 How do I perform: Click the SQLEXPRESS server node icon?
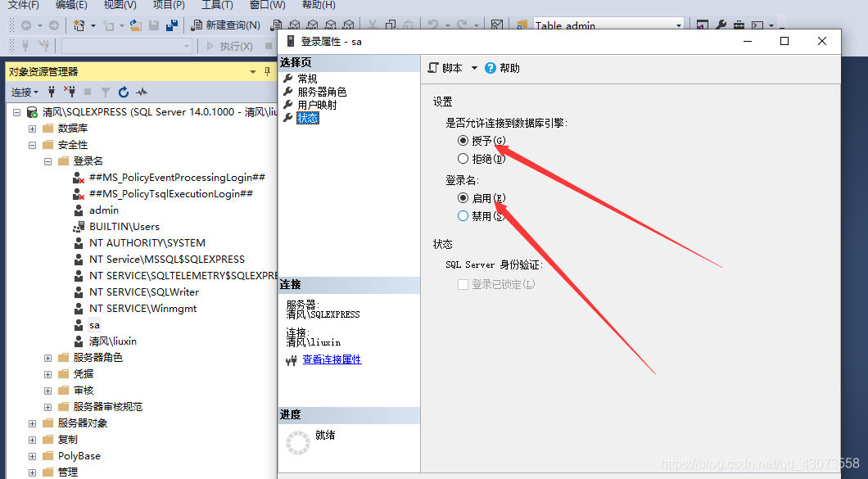tap(32, 112)
